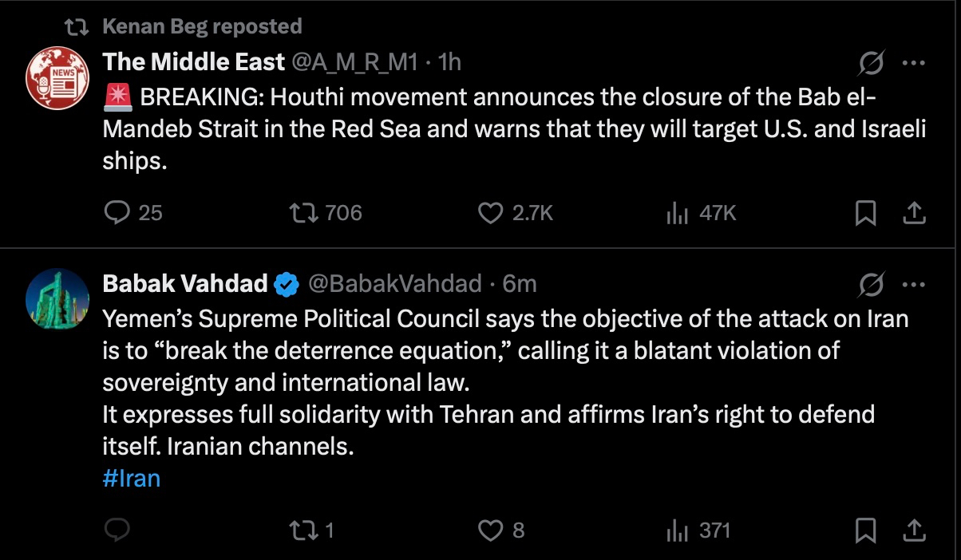The image size is (961, 560).
Task: View analytics for Babak Vahdad's post
Action: point(677,530)
